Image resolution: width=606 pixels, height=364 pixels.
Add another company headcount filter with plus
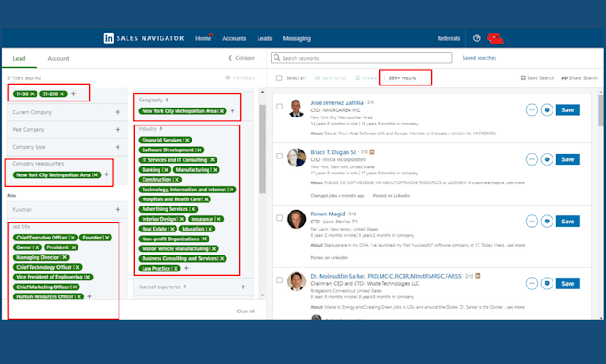tap(73, 93)
